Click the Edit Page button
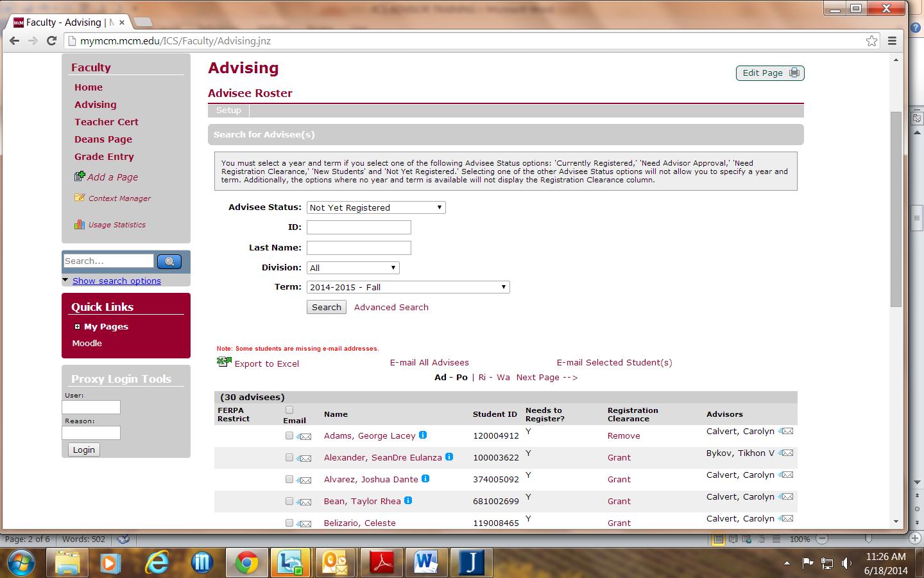The width and height of the screenshot is (924, 578). [x=770, y=73]
